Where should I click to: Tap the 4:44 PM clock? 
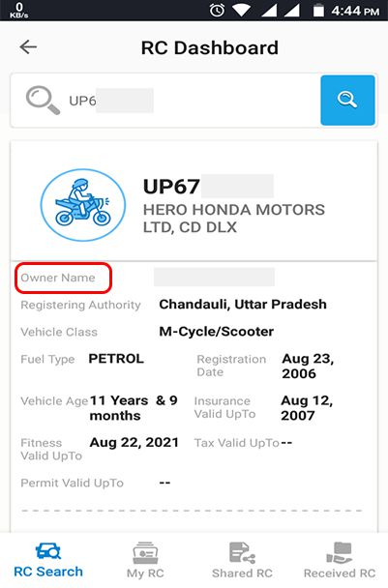click(x=355, y=11)
